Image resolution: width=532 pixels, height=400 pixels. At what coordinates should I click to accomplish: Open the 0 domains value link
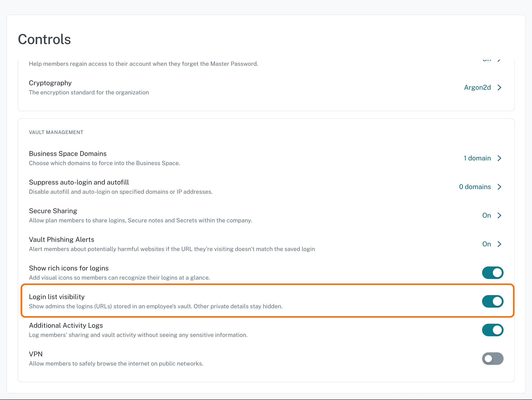pyautogui.click(x=475, y=187)
